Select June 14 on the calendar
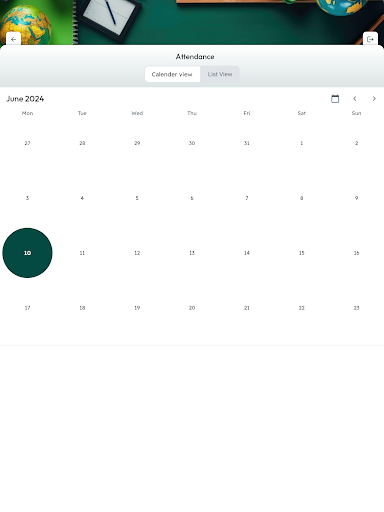The image size is (384, 512). coord(247,253)
